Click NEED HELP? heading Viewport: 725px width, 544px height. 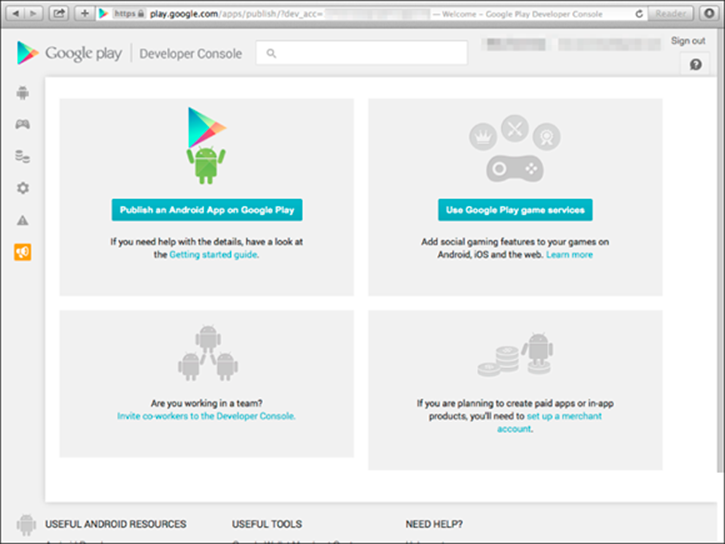434,524
